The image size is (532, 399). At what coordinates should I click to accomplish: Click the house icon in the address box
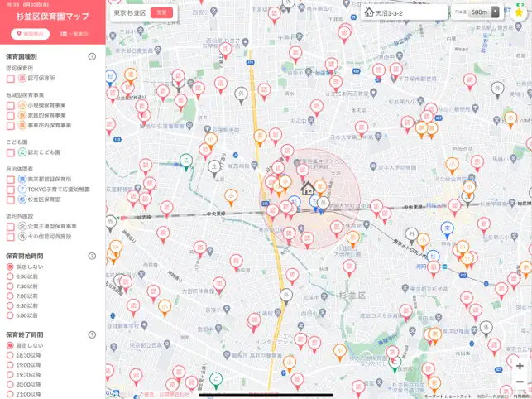pyautogui.click(x=369, y=12)
